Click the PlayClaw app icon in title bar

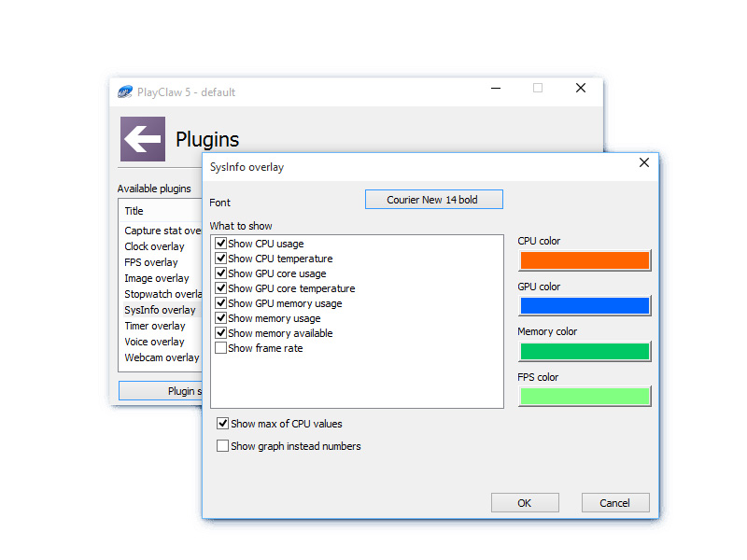pos(125,91)
